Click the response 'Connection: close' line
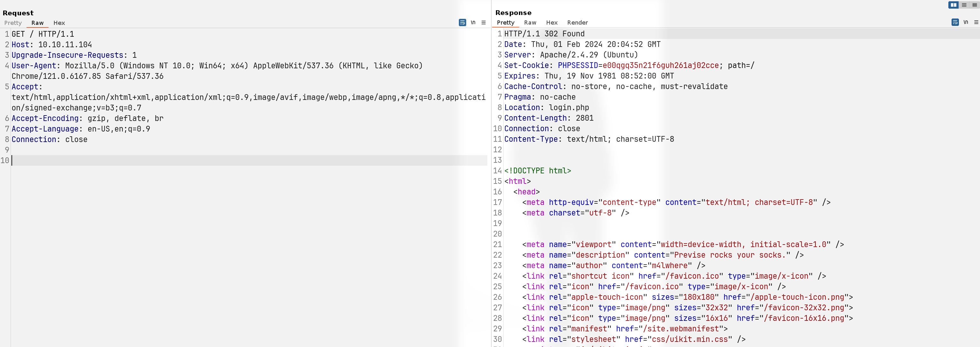Viewport: 980px width, 347px height. click(542, 129)
